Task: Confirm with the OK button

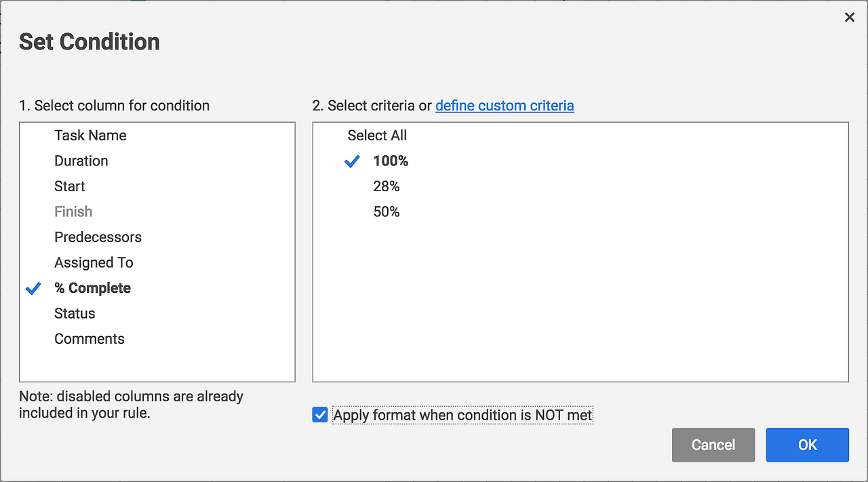Action: click(807, 445)
